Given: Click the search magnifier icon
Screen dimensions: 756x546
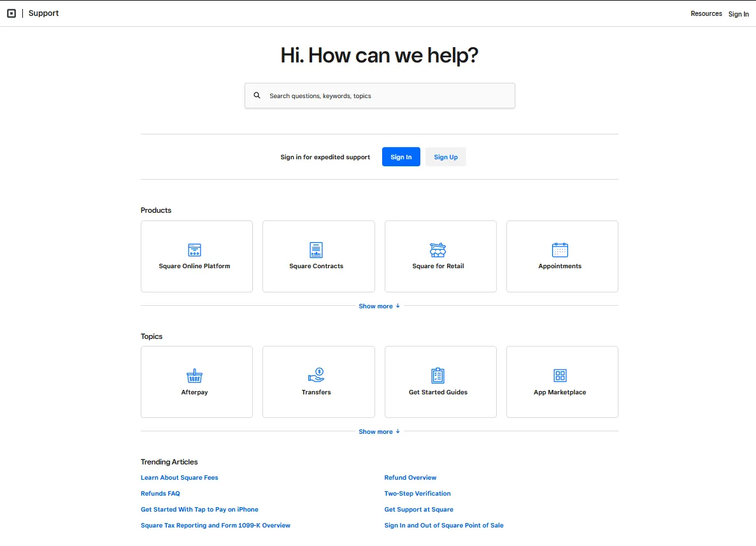Looking at the screenshot, I should [x=257, y=96].
